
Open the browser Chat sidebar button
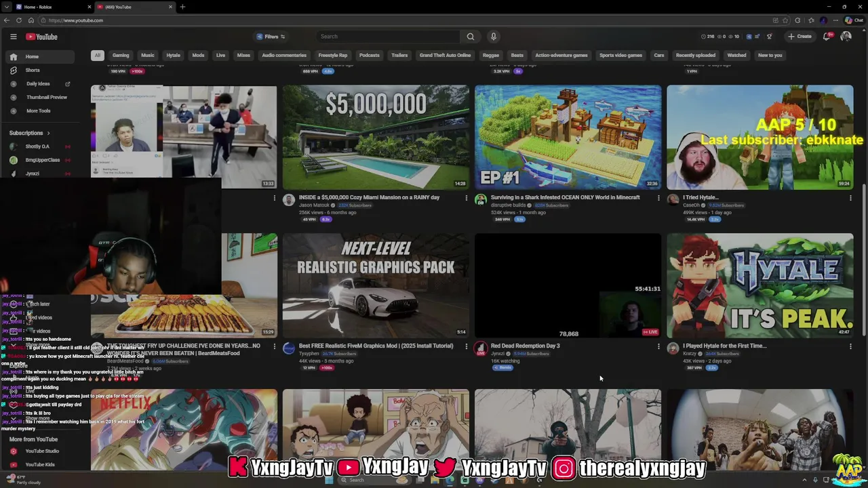point(854,20)
